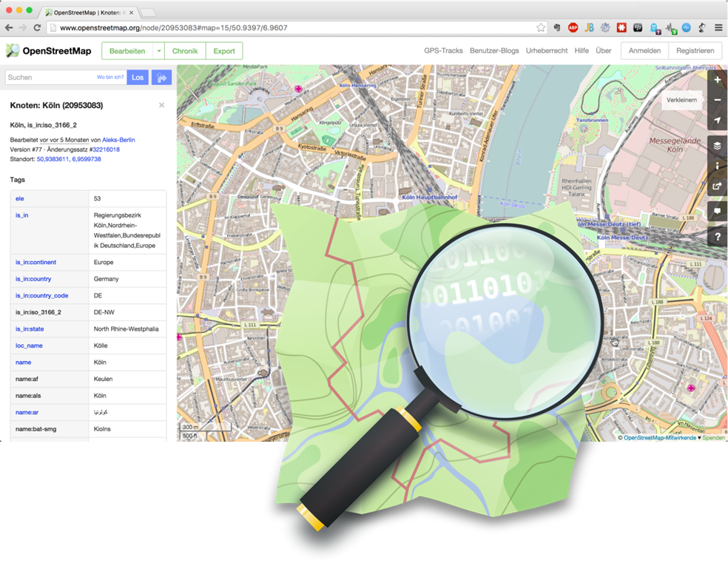This screenshot has height=566, width=728.
Task: Zoom out with the Verkleinern minus button
Action: pos(718,100)
